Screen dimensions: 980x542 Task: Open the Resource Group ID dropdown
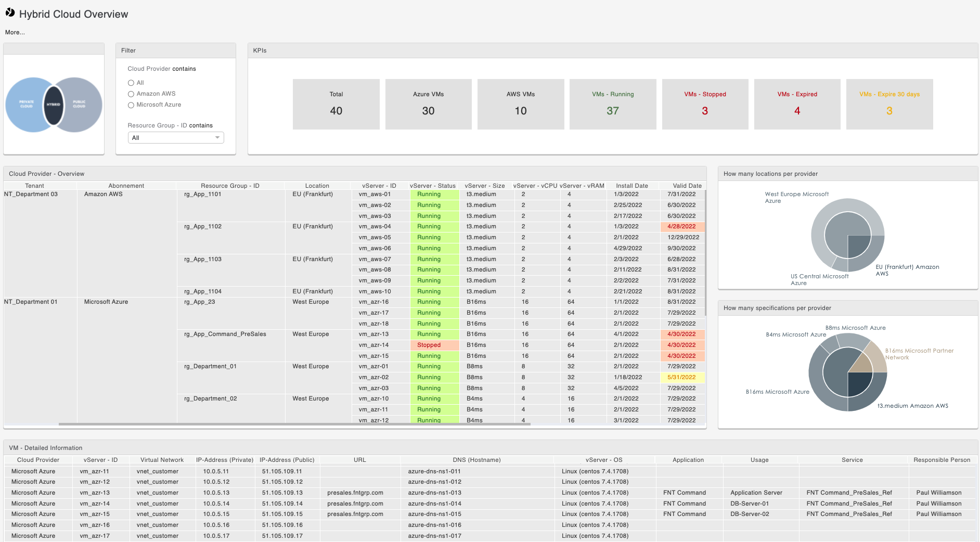pos(176,138)
